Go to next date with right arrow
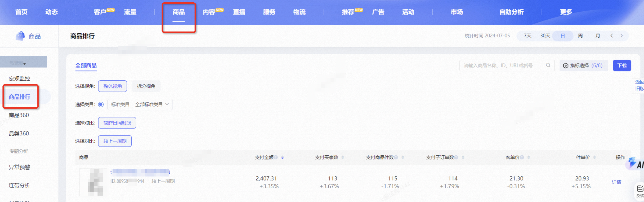The height and width of the screenshot is (202, 644). point(622,36)
